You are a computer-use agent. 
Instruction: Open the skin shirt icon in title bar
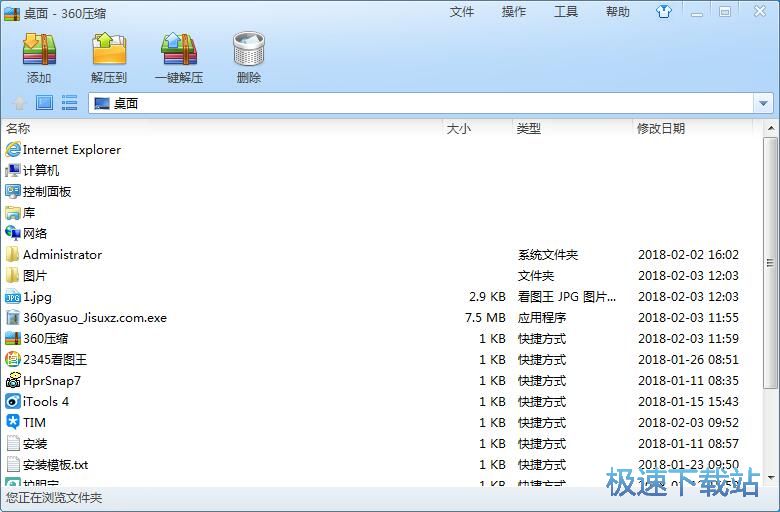point(664,12)
